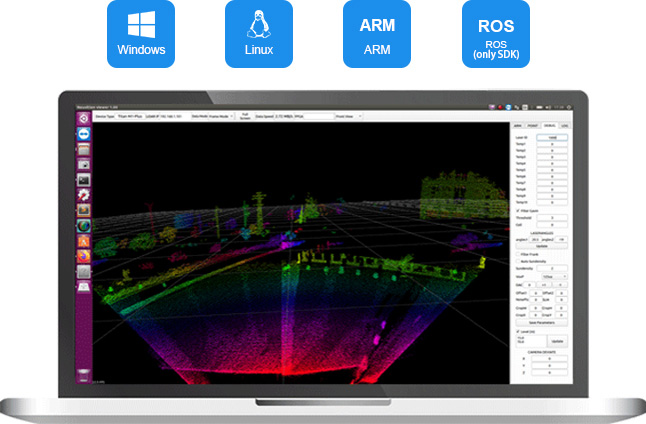The width and height of the screenshot is (646, 424).
Task: Click the Temp10 value field
Action: pos(552,202)
